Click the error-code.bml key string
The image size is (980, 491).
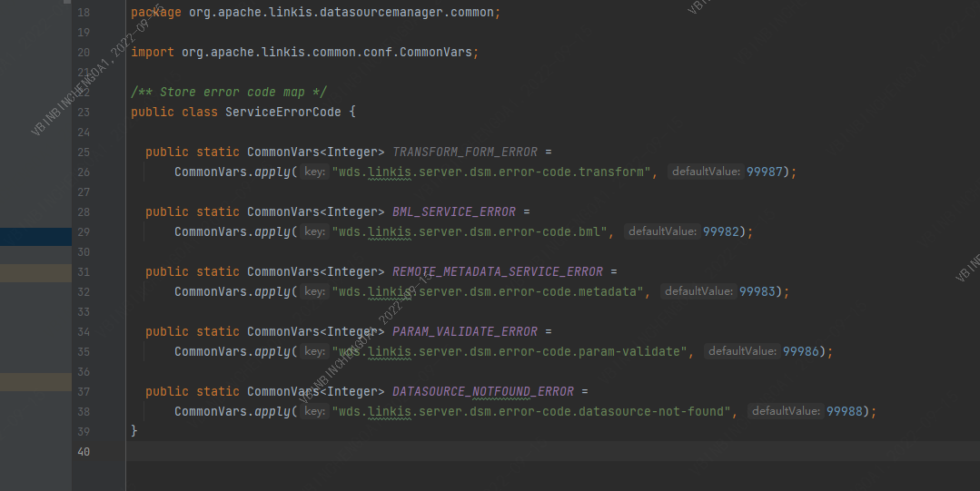pos(470,231)
